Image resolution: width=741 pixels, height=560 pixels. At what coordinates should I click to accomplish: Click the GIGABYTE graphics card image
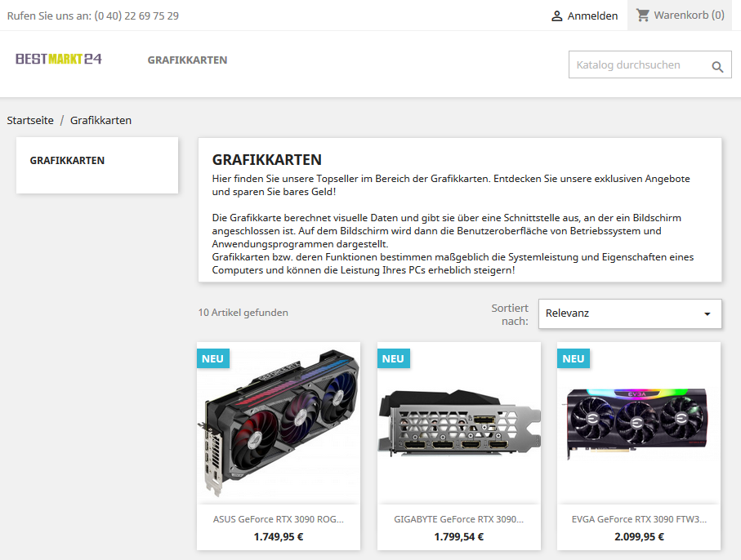coord(459,423)
